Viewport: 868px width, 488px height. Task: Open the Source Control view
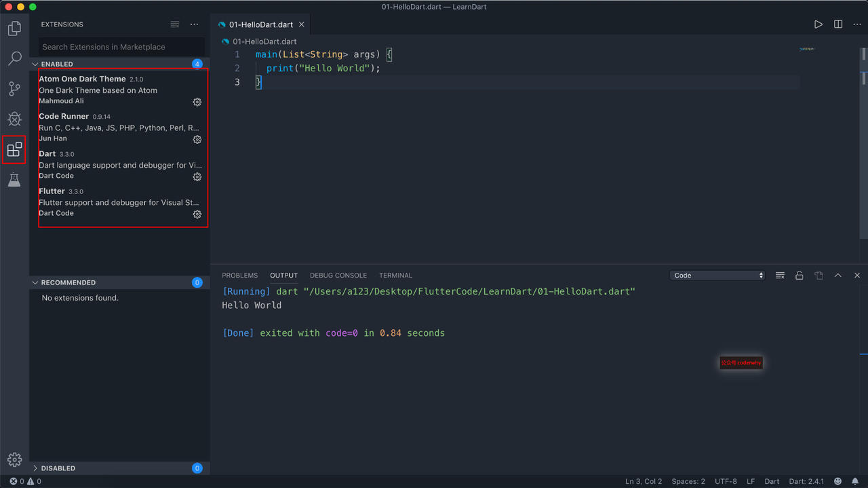point(14,89)
